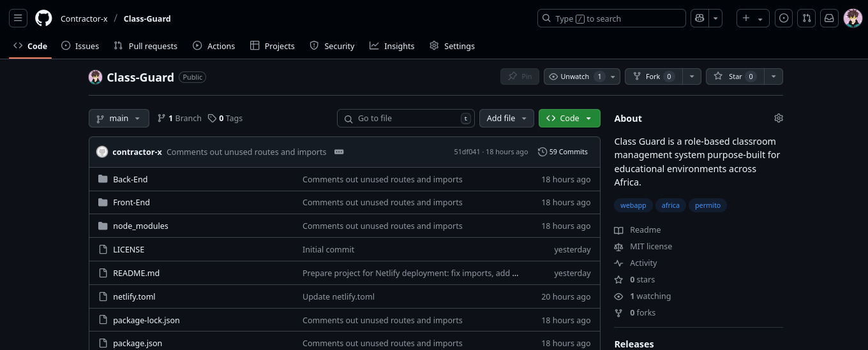View the 0 forks link
Screen dimensions: 868x350
click(x=635, y=312)
